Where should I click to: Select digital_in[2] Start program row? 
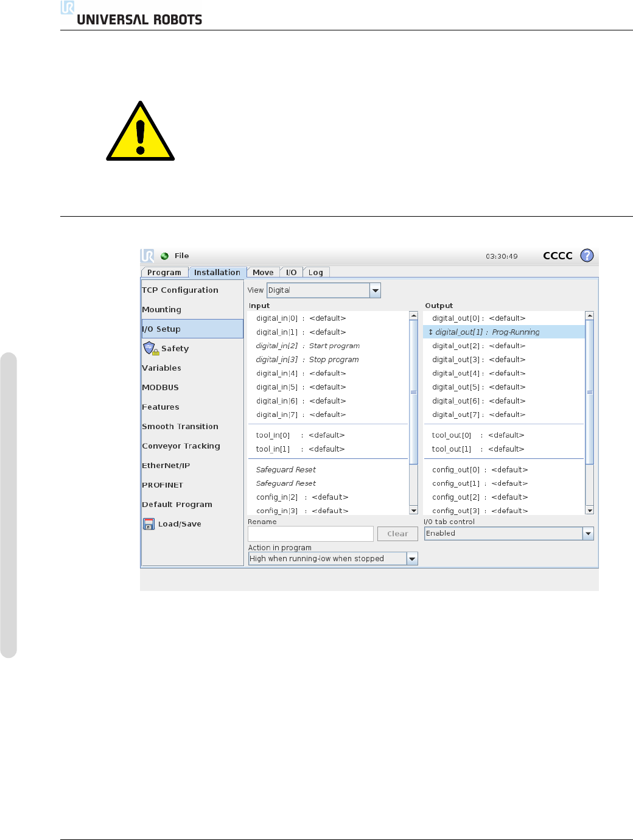coord(328,346)
